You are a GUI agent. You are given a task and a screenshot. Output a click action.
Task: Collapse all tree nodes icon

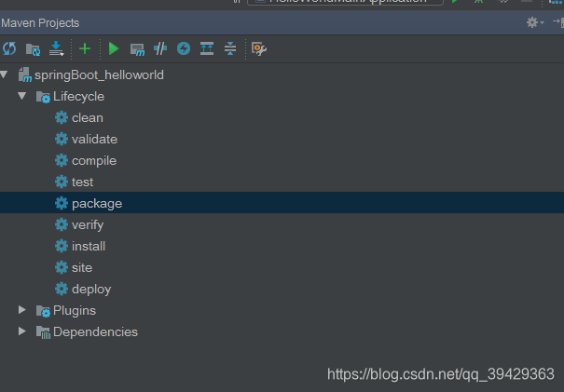point(230,48)
